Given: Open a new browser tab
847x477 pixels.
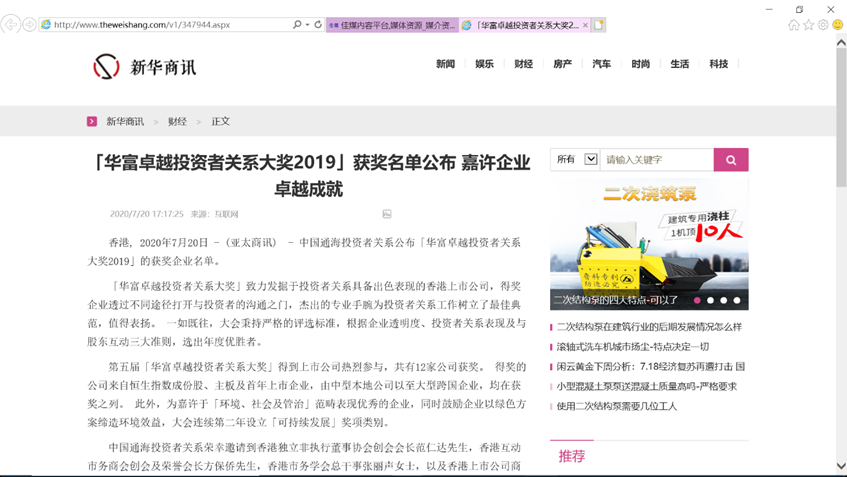Looking at the screenshot, I should tap(599, 25).
